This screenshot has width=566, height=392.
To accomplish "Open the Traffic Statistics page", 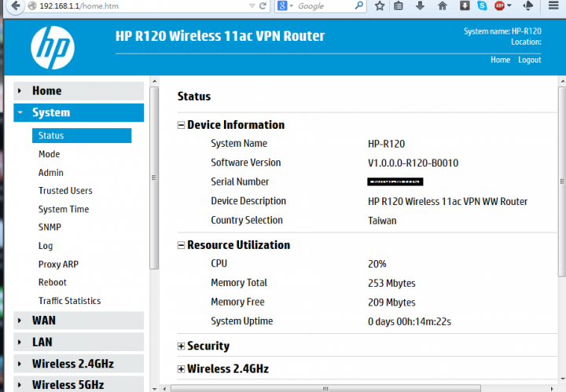I will 70,301.
